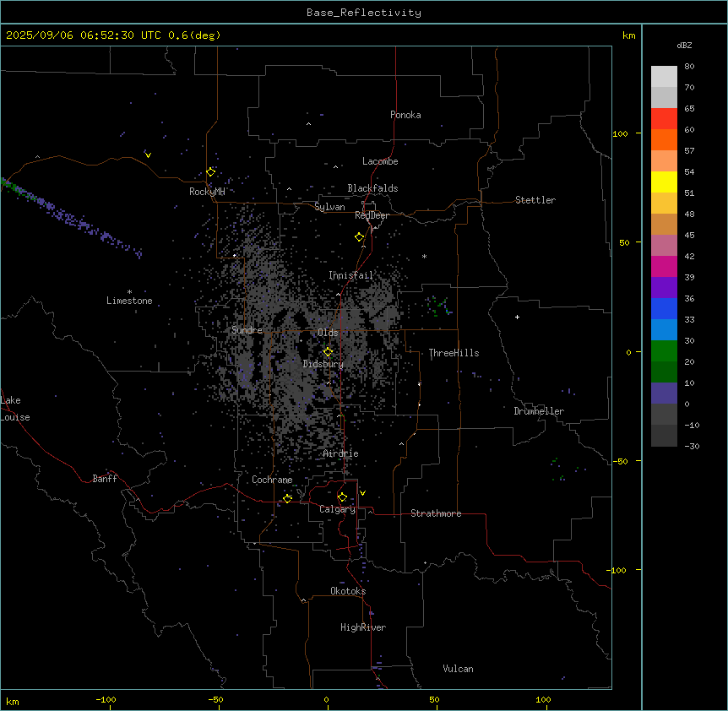Click the white plus marker west of Drumheller region
The width and height of the screenshot is (728, 711).
(517, 317)
